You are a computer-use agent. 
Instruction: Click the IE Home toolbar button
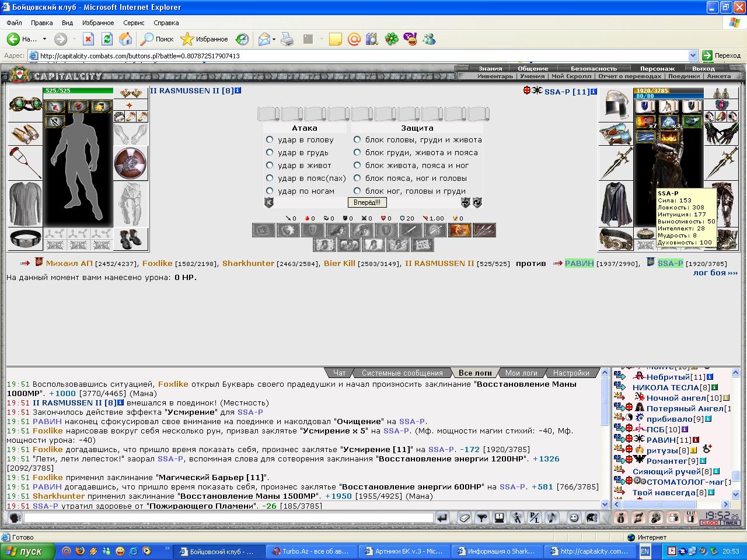(x=125, y=39)
